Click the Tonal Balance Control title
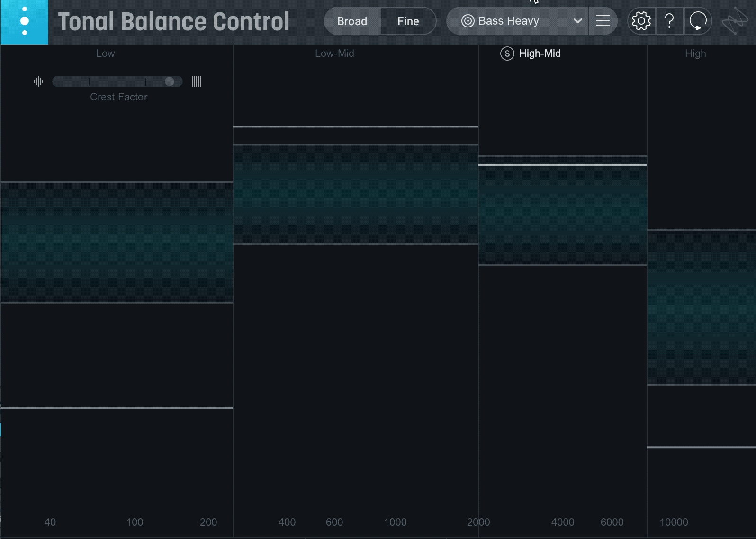The height and width of the screenshot is (539, 756). pyautogui.click(x=173, y=22)
